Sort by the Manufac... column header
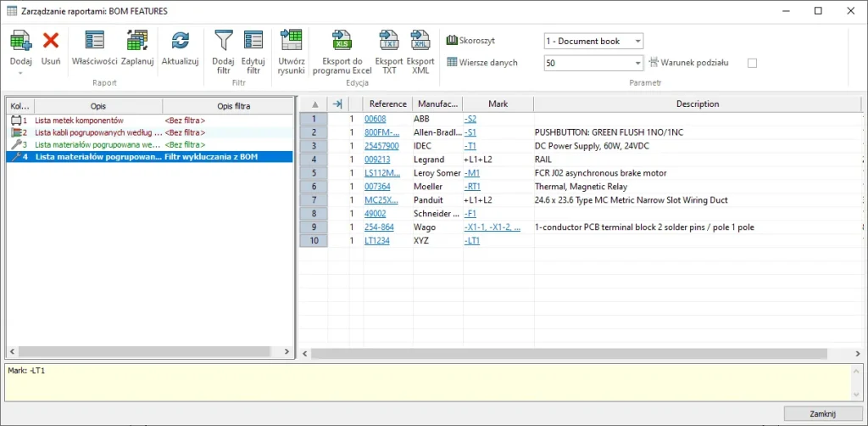 [x=438, y=104]
